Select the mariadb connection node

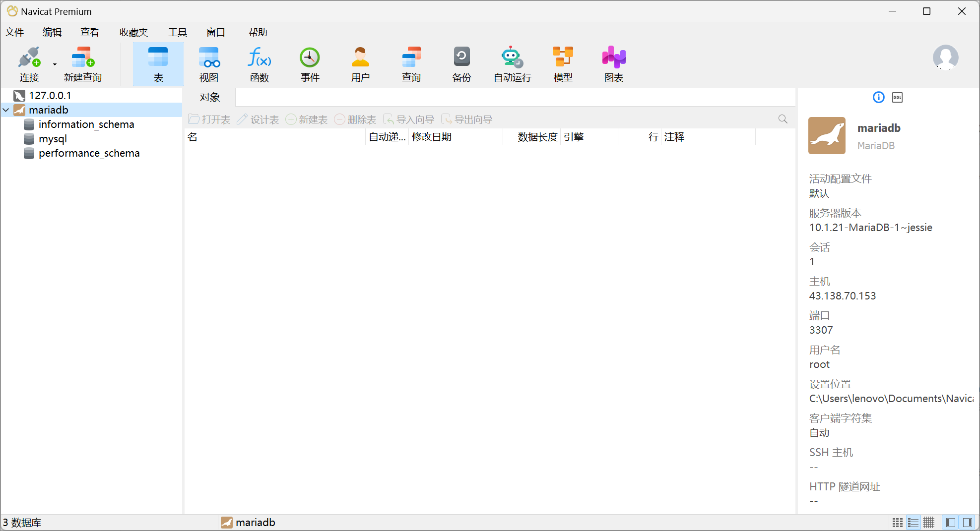(x=91, y=110)
